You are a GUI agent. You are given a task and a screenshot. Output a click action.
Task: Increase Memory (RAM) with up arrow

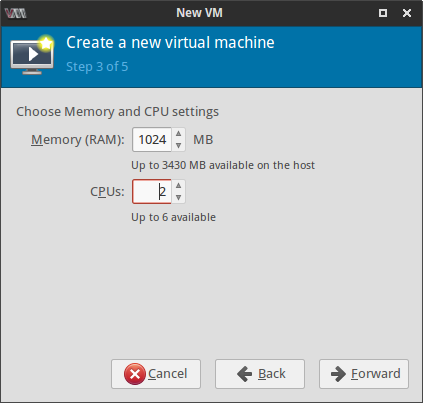pyautogui.click(x=178, y=133)
